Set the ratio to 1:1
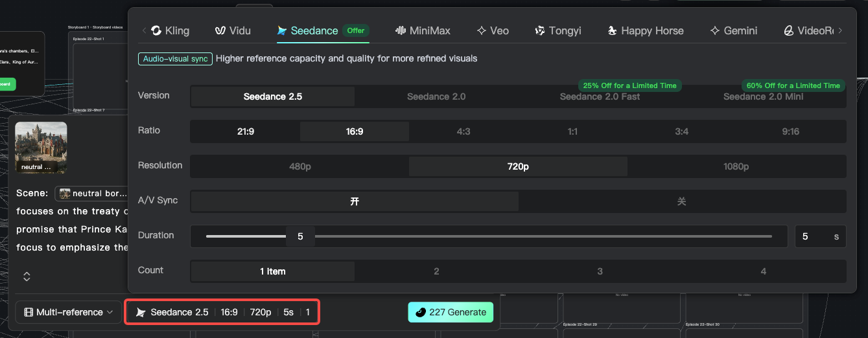Image resolution: width=868 pixels, height=338 pixels. point(572,131)
